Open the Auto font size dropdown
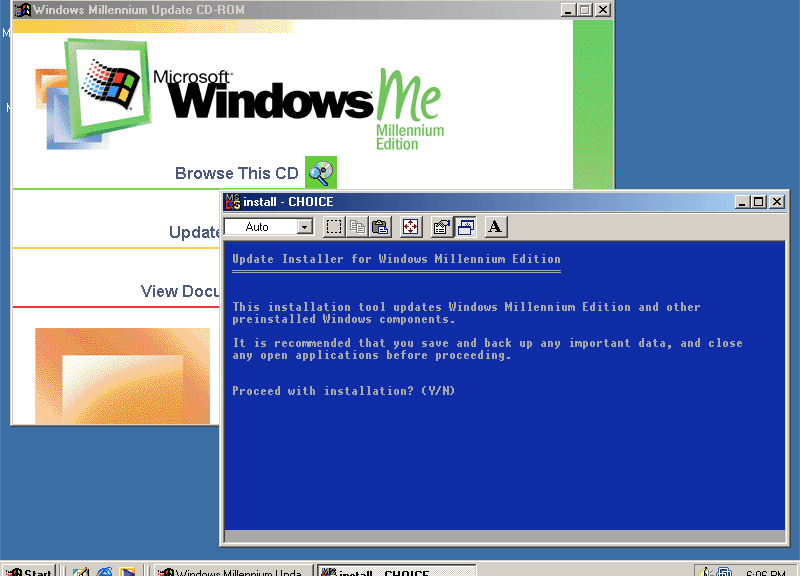The image size is (800, 576). coord(305,227)
